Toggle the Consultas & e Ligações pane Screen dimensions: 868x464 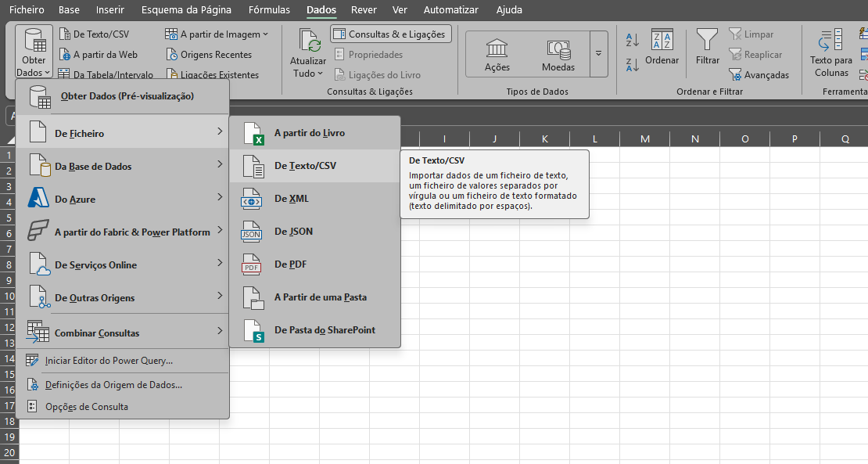tap(391, 34)
